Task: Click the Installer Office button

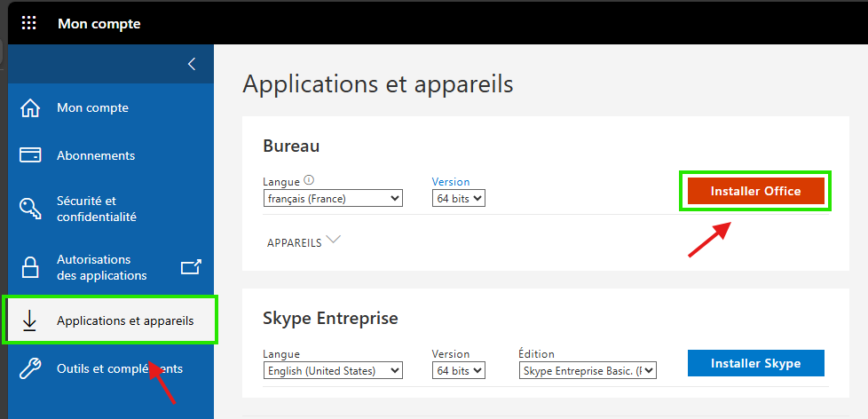Action: pyautogui.click(x=755, y=191)
